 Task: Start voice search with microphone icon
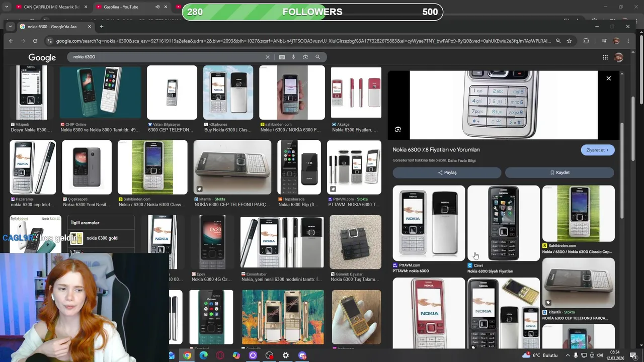tap(293, 57)
